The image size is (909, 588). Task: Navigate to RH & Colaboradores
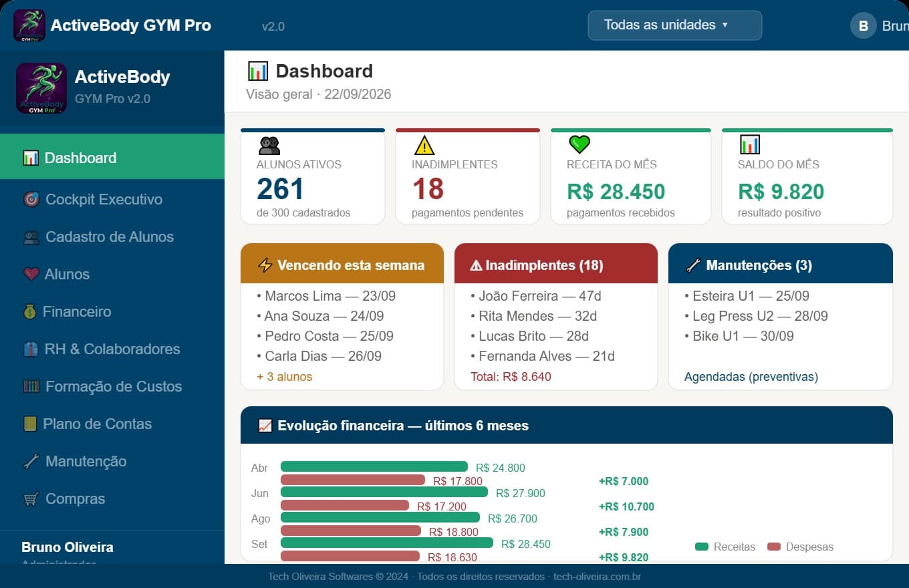click(112, 349)
